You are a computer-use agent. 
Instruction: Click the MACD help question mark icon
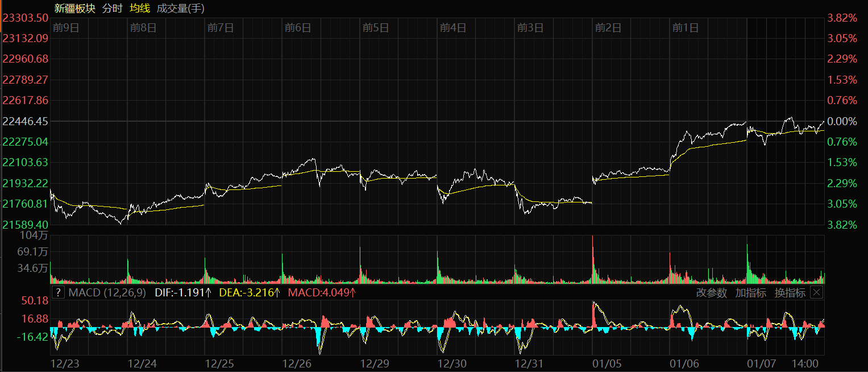(x=58, y=293)
